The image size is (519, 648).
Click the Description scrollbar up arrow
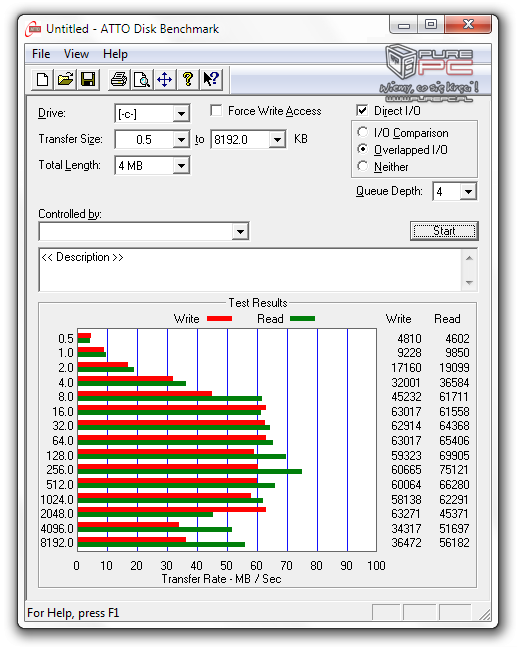pos(469,258)
